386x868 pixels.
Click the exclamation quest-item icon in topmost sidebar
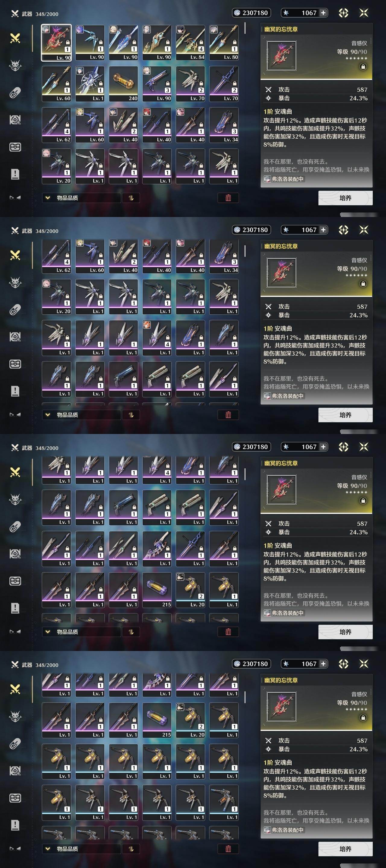(15, 174)
